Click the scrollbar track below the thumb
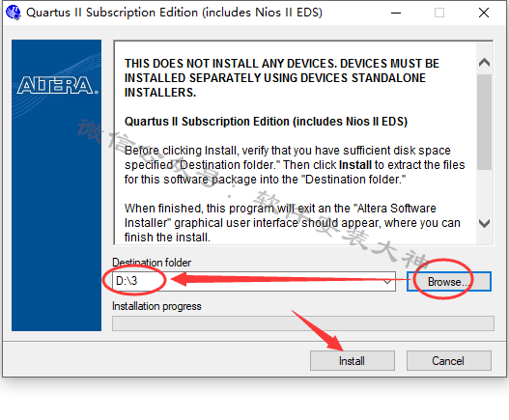 point(484,192)
